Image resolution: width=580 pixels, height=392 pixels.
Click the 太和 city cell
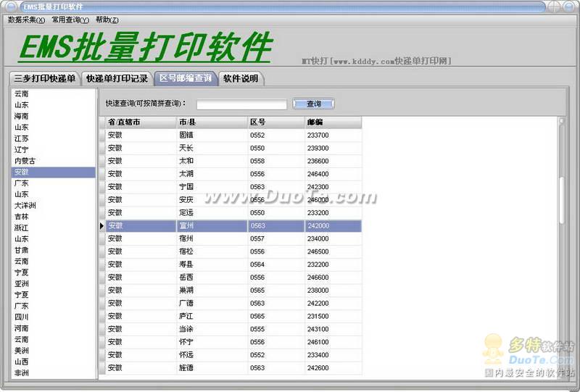coord(212,161)
